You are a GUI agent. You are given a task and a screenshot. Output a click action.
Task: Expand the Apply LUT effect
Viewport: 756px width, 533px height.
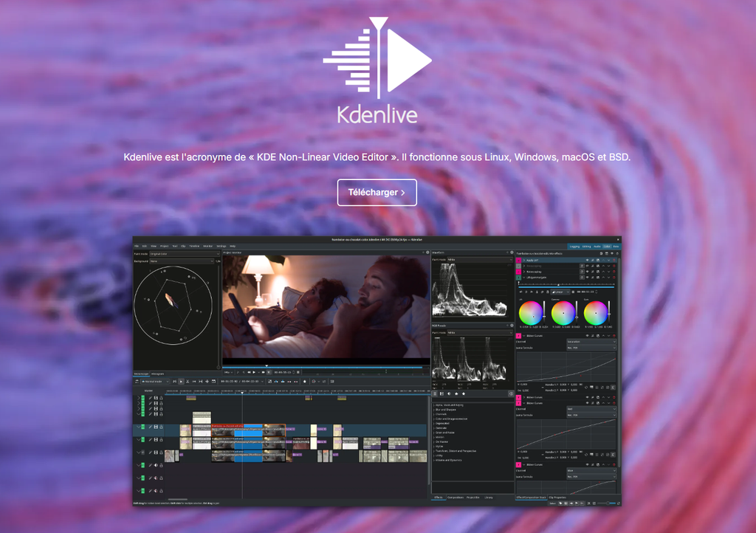(x=524, y=261)
